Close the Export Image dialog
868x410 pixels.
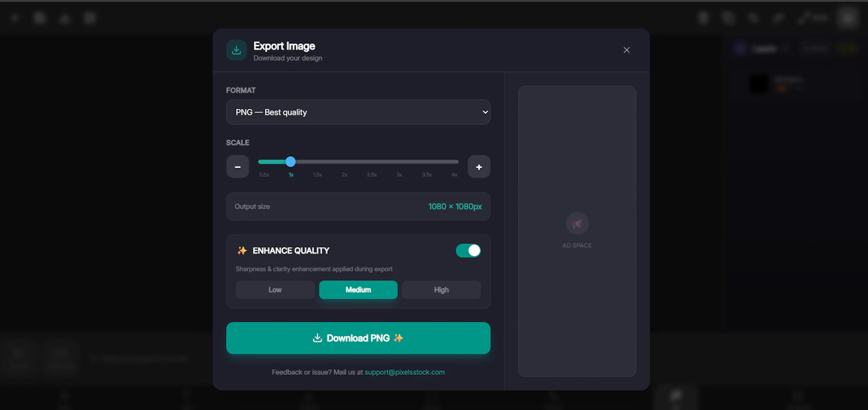click(627, 50)
